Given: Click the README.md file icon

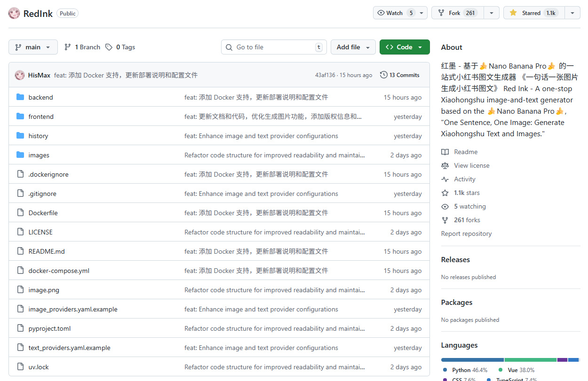Looking at the screenshot, I should [20, 251].
